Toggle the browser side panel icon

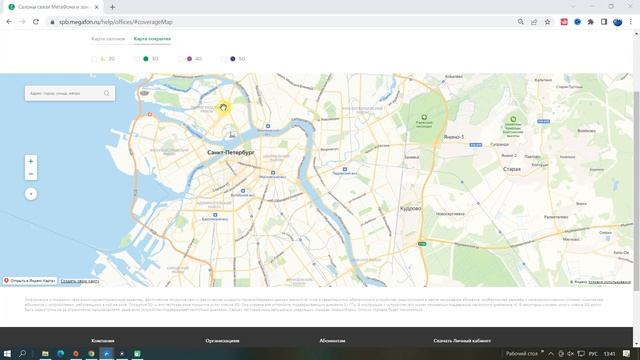pyautogui.click(x=604, y=22)
